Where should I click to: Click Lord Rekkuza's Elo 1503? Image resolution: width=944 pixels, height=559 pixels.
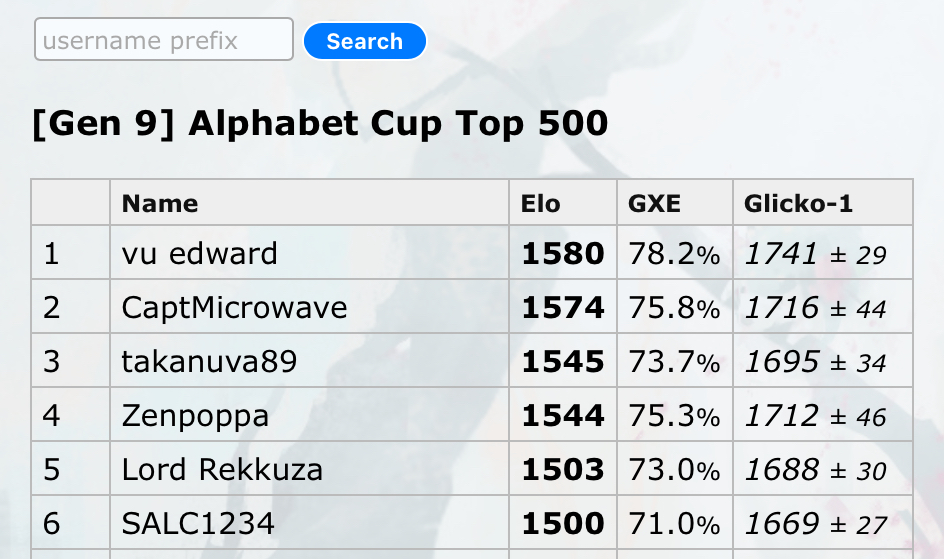pos(563,469)
